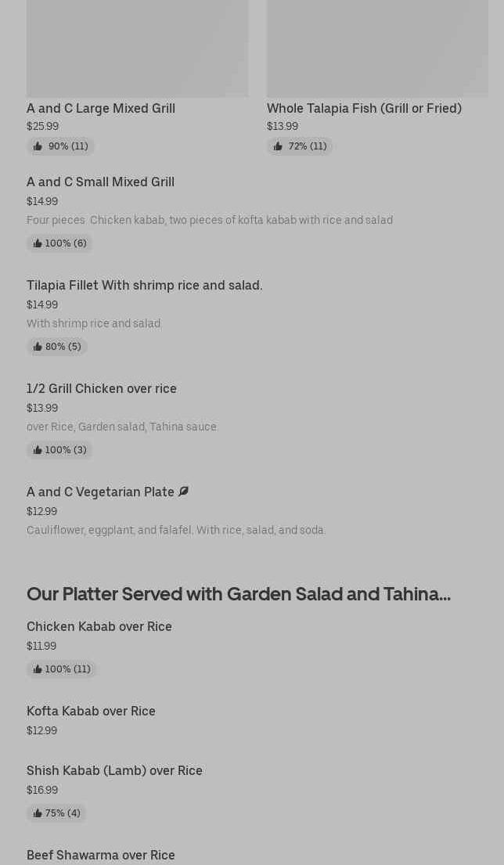Click thumbs-up icon on Chicken Kabab rating
The width and height of the screenshot is (504, 865).
(x=38, y=669)
